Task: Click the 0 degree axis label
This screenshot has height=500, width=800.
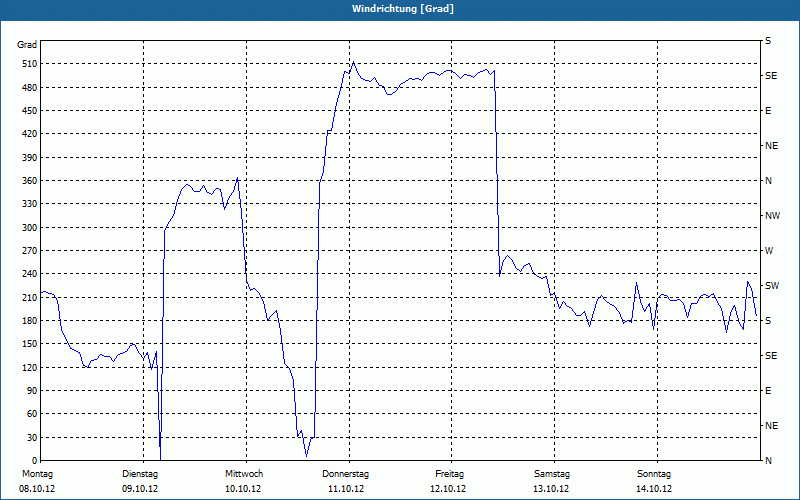Action: [x=34, y=461]
